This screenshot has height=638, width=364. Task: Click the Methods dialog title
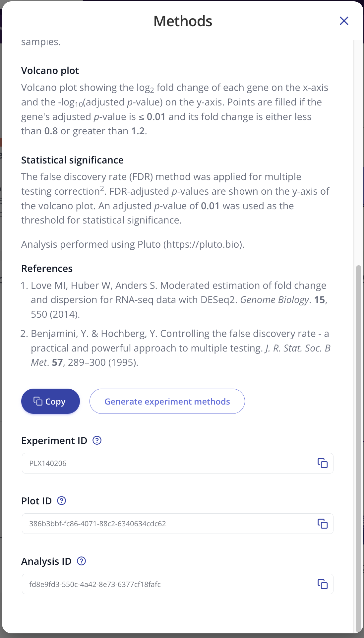tap(183, 21)
